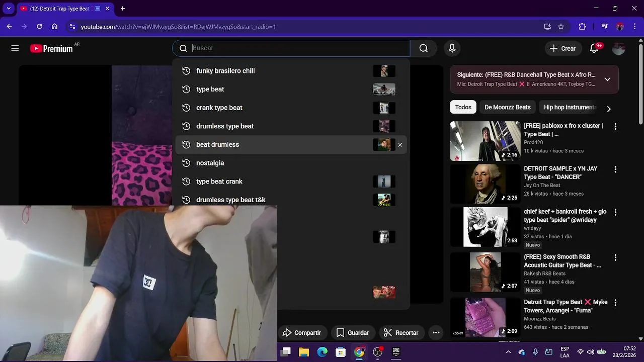Open options for Sexy Smooth R&B video
644x362 pixels.
(615, 258)
